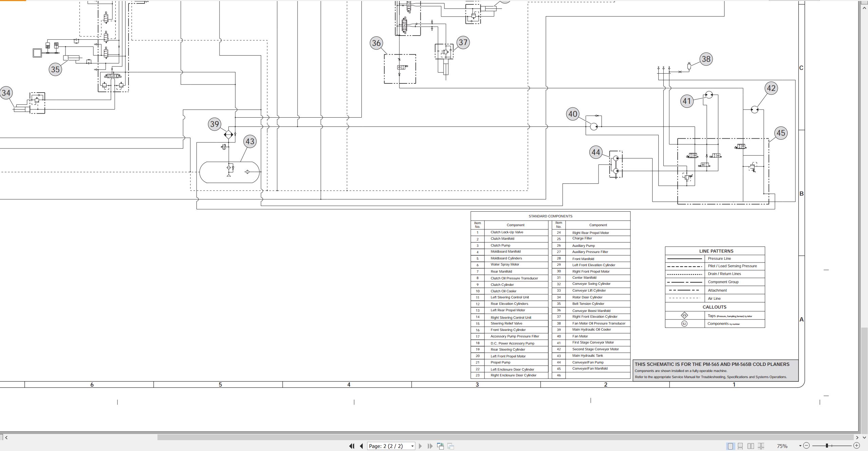
Task: Select 'Pilot / Load Sensing Pressure' legend entry
Action: [x=732, y=266]
